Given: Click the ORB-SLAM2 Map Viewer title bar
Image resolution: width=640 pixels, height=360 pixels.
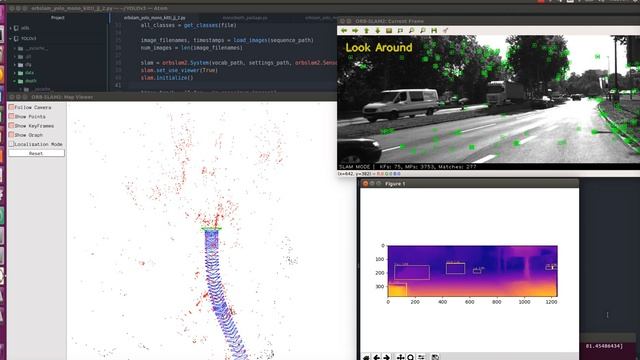Looking at the screenshot, I should 171,97.
